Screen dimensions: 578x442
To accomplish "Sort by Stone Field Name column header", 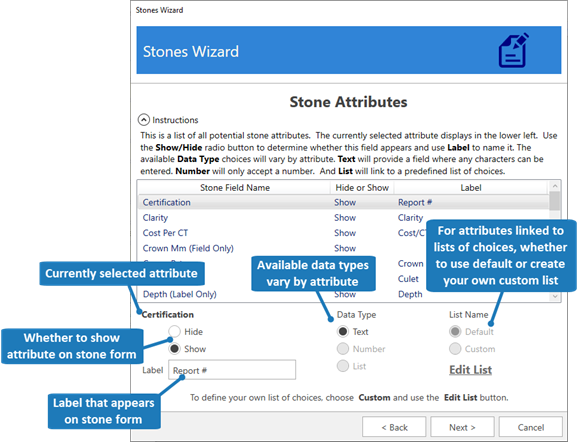I will [234, 188].
